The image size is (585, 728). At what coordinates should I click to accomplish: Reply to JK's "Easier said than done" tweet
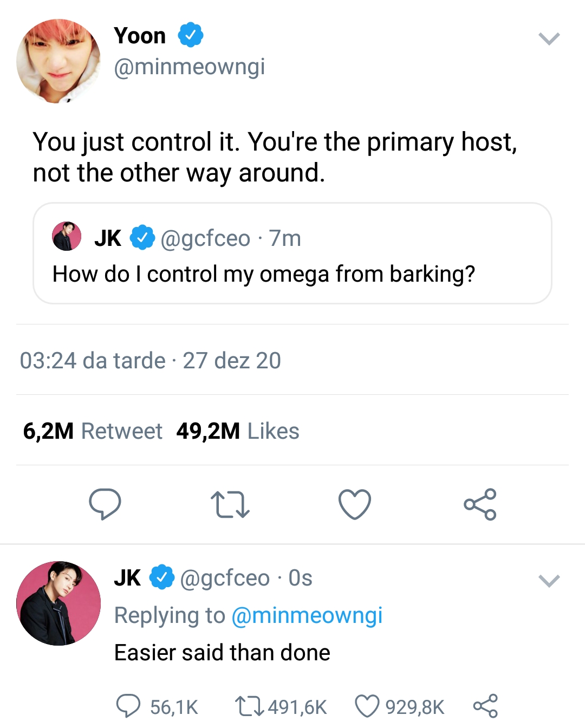tap(128, 706)
